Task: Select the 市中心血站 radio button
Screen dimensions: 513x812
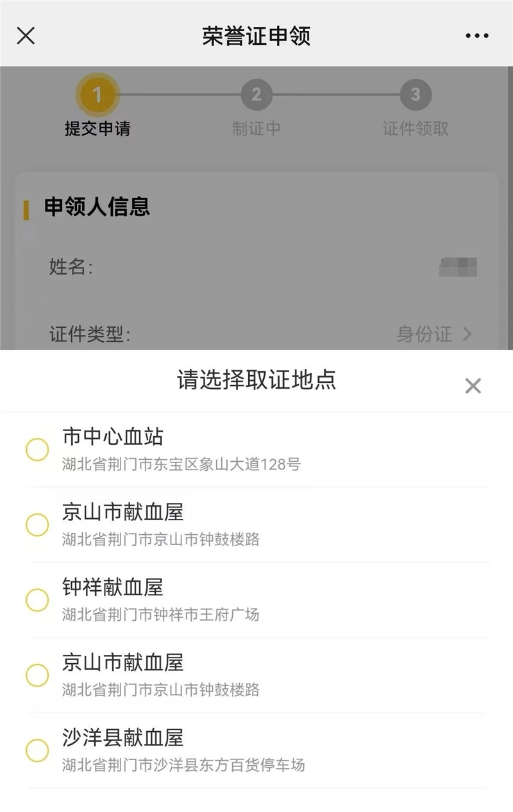Action: click(37, 450)
